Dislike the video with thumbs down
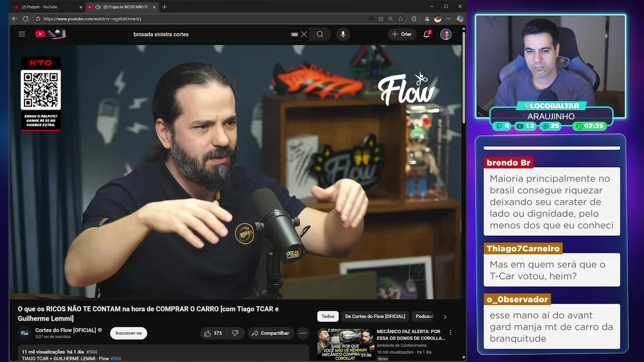Image resolution: width=644 pixels, height=362 pixels. [x=235, y=333]
